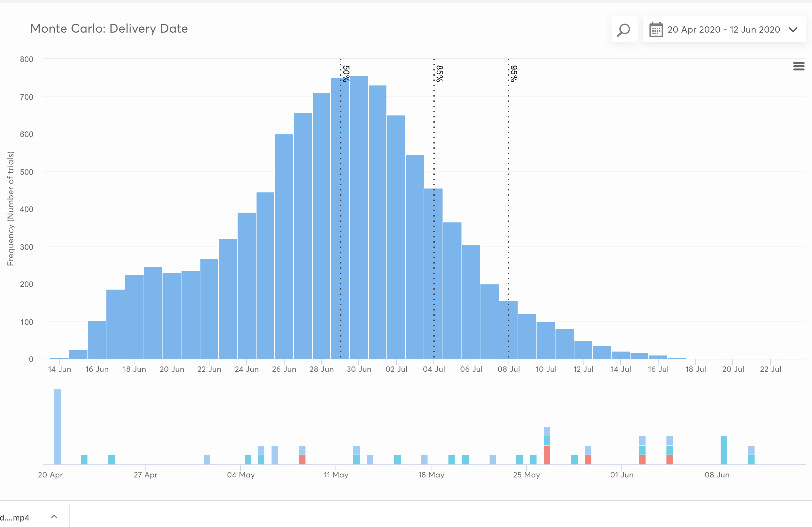Screen dimensions: 812x527
Task: Select the tallest histogram bar near 30 Jun
Action: [x=359, y=218]
